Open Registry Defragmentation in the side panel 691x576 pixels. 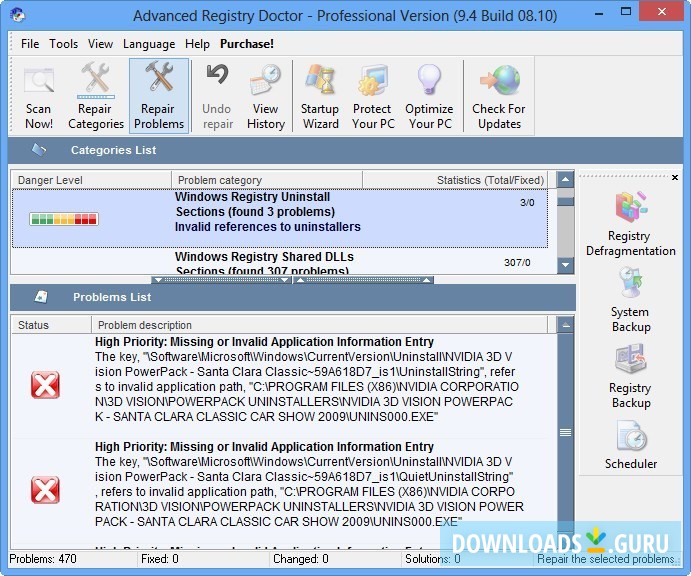coord(631,224)
